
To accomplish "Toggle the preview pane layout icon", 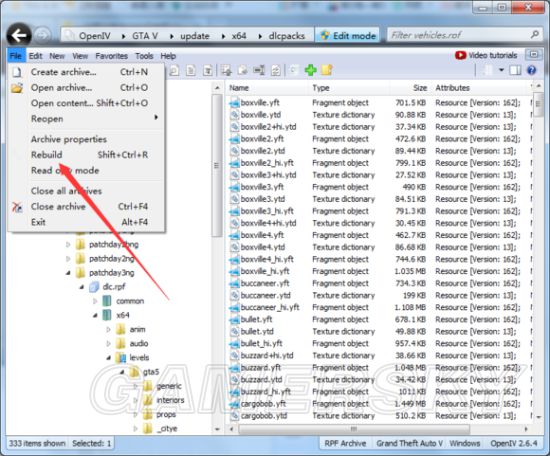I will [515, 71].
